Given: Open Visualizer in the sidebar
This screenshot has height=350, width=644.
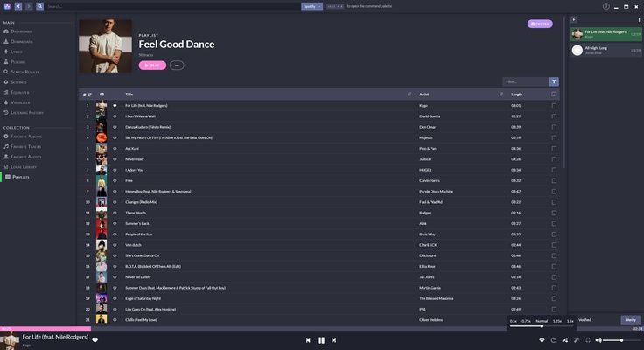Looking at the screenshot, I should coord(17,102).
